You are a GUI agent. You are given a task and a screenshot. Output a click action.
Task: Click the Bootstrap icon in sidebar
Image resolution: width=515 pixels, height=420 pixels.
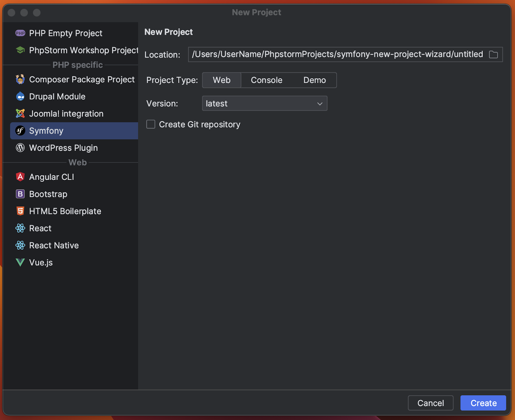(x=20, y=194)
